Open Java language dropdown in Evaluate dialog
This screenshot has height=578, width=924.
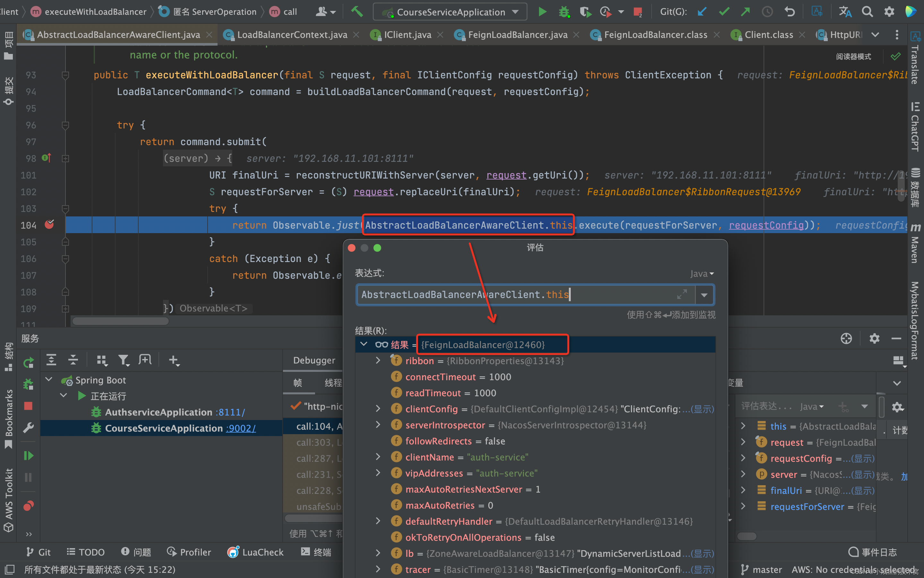[x=702, y=274]
